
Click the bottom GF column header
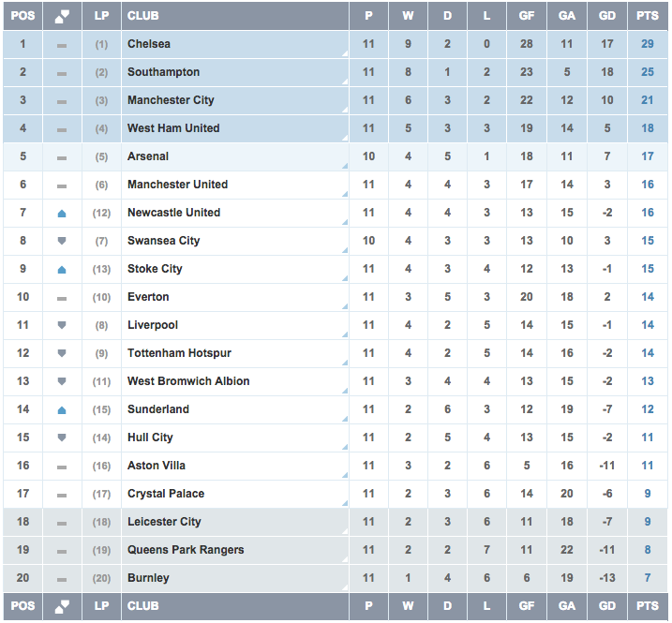coord(527,606)
